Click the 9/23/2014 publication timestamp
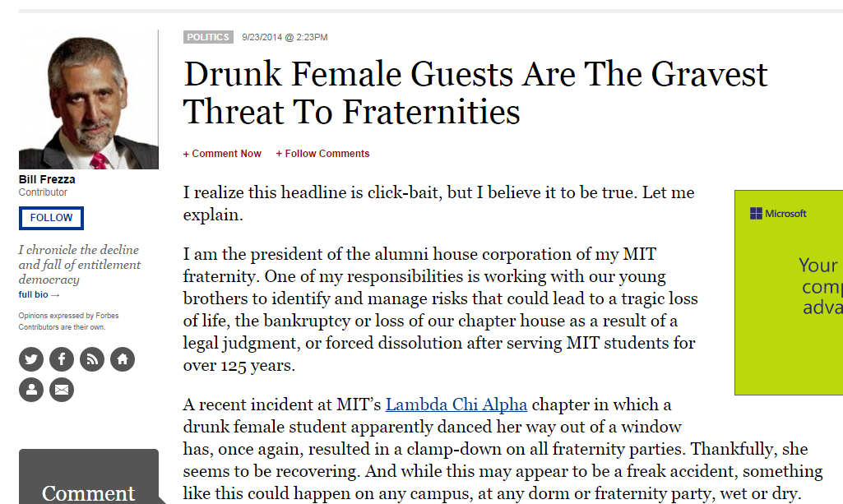 tap(285, 37)
